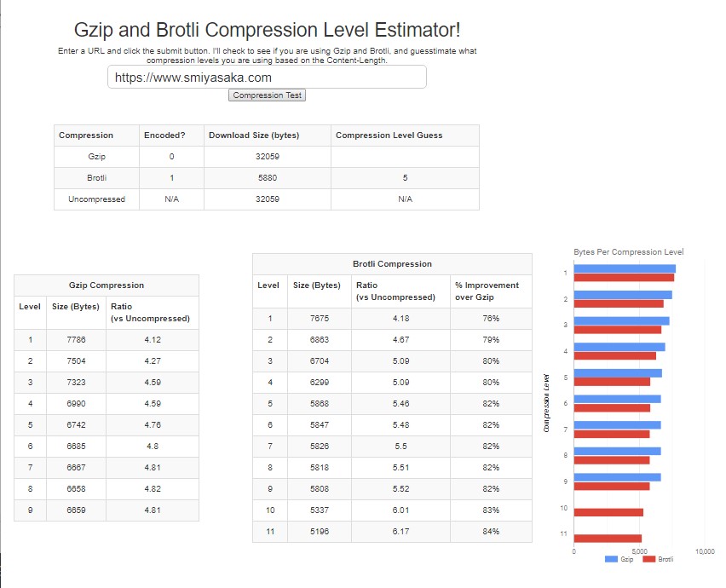This screenshot has height=588, width=726.
Task: Click the 'Download Size (bytes)' column header
Action: click(x=254, y=135)
